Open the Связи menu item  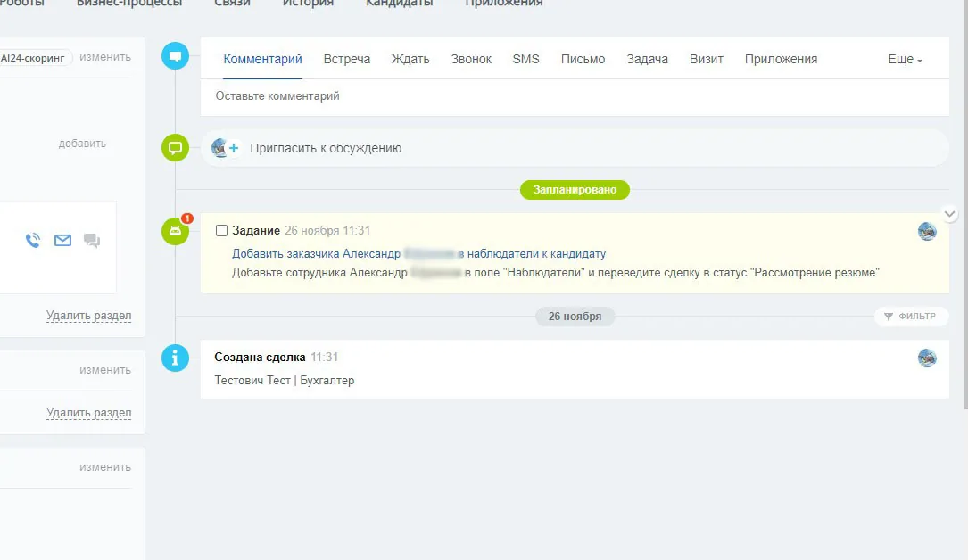click(x=232, y=3)
